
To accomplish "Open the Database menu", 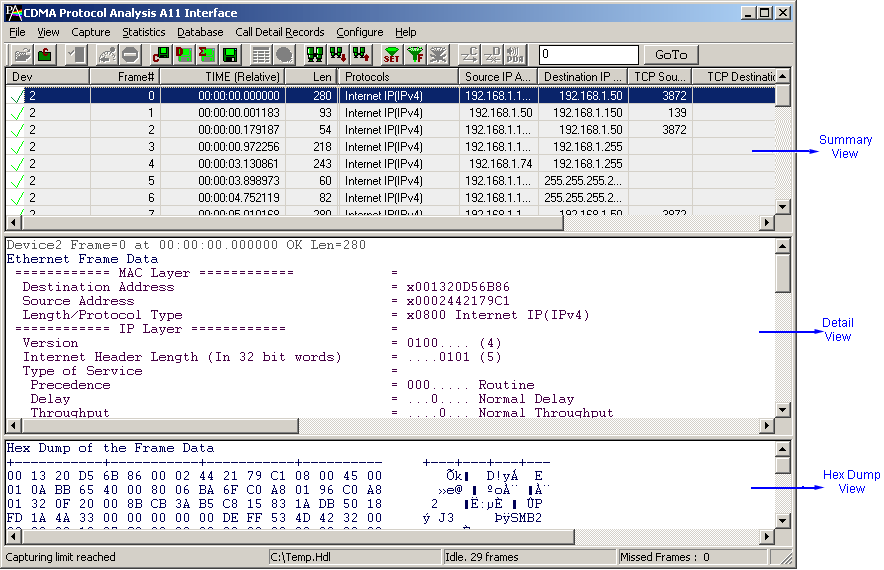I will coord(200,32).
